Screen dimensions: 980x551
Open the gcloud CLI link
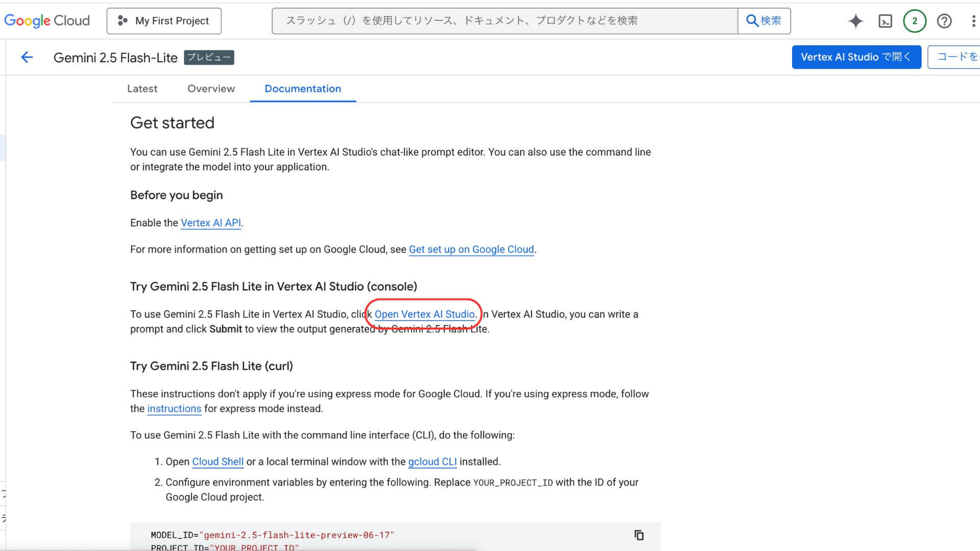coord(432,462)
